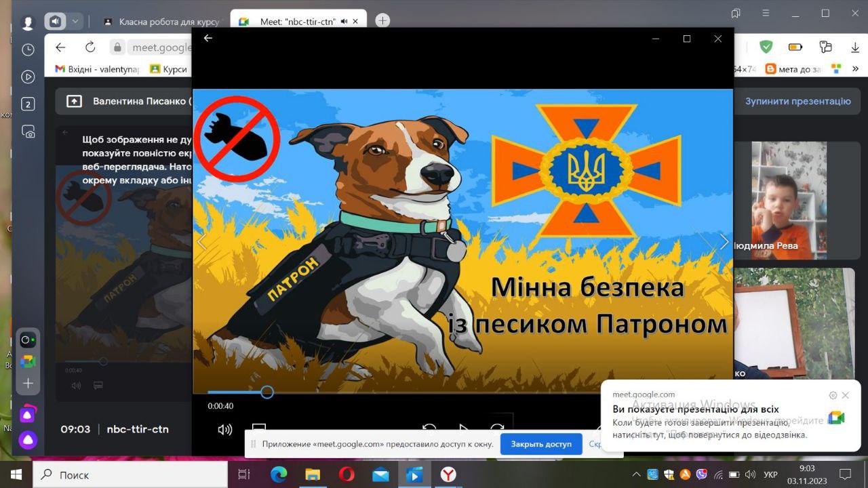Open the Windows Start menu
The image size is (868, 488).
pyautogui.click(x=16, y=474)
